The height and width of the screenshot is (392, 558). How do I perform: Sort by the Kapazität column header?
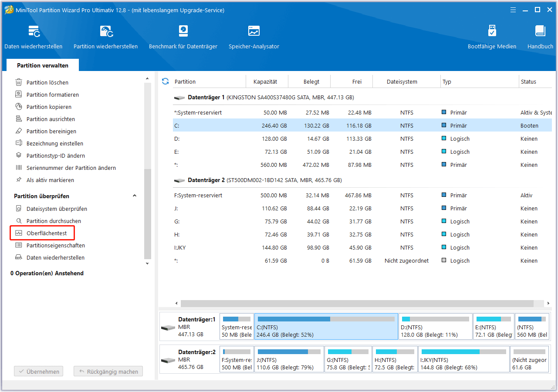[x=265, y=81]
